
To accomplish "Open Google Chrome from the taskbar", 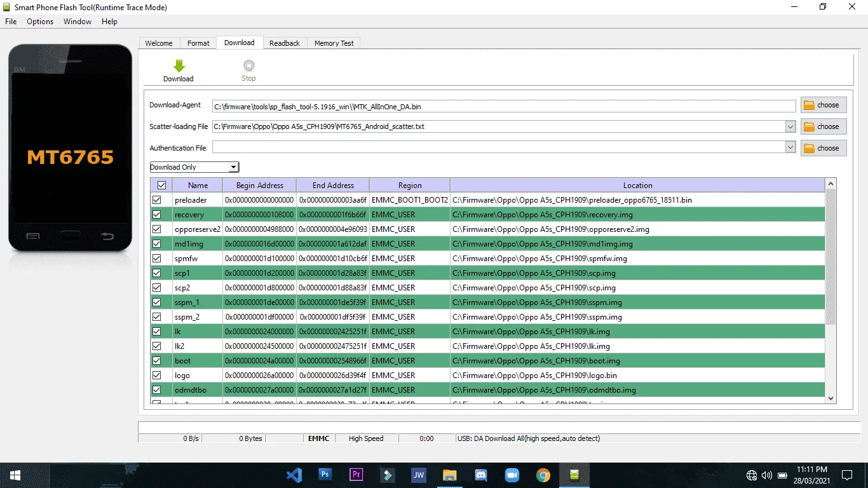I will coord(543,475).
